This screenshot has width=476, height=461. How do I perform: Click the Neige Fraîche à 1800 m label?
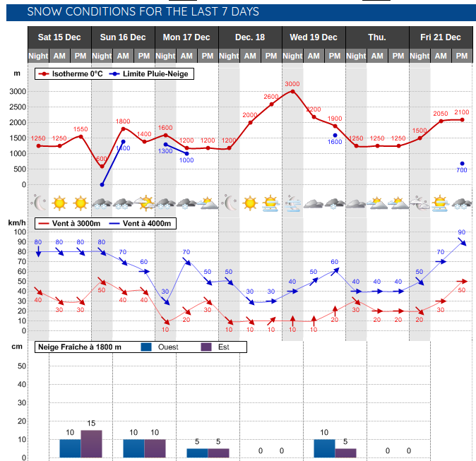80,347
